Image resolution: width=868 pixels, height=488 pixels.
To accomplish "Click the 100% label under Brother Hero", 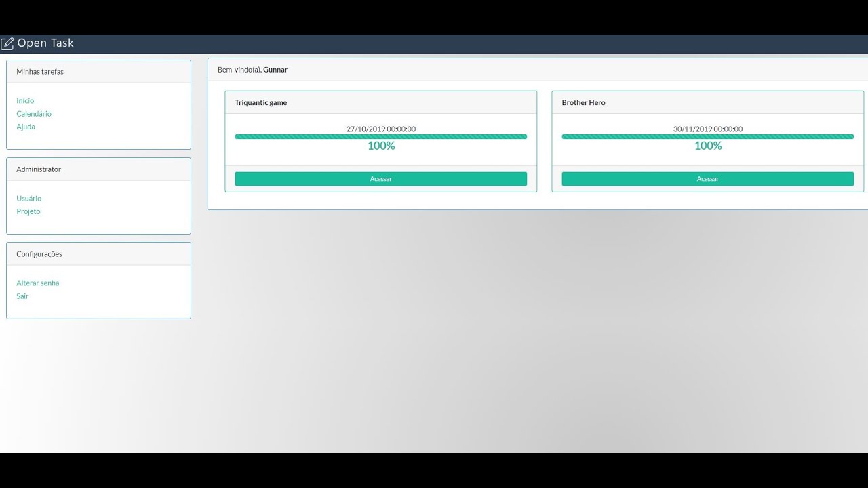I will point(708,146).
